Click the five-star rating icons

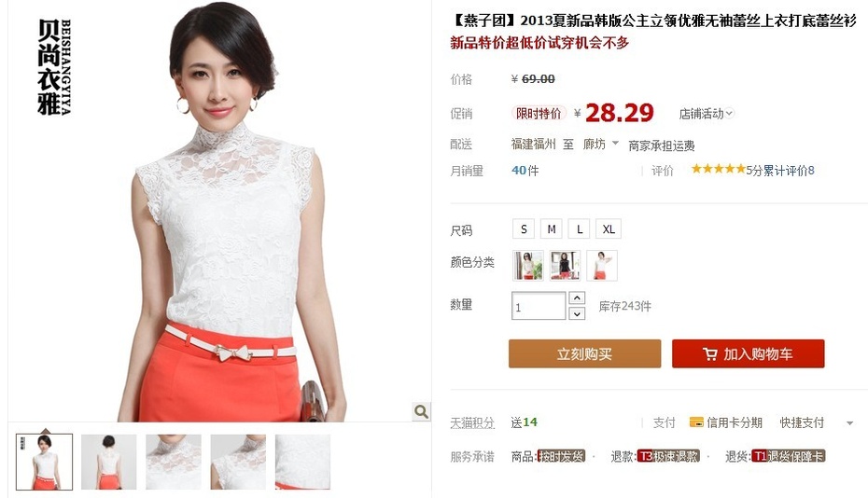[x=718, y=169]
